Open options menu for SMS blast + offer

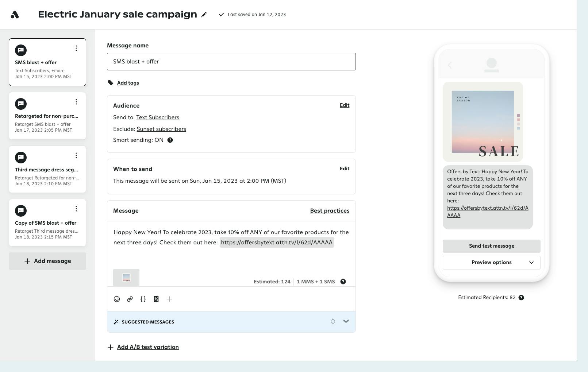point(76,48)
